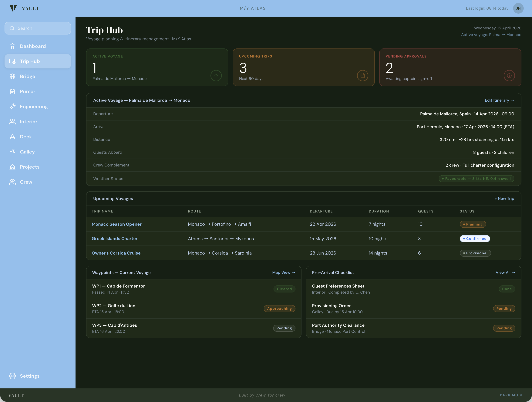Click Pending badge for Port Authority Clearance

(x=504, y=328)
